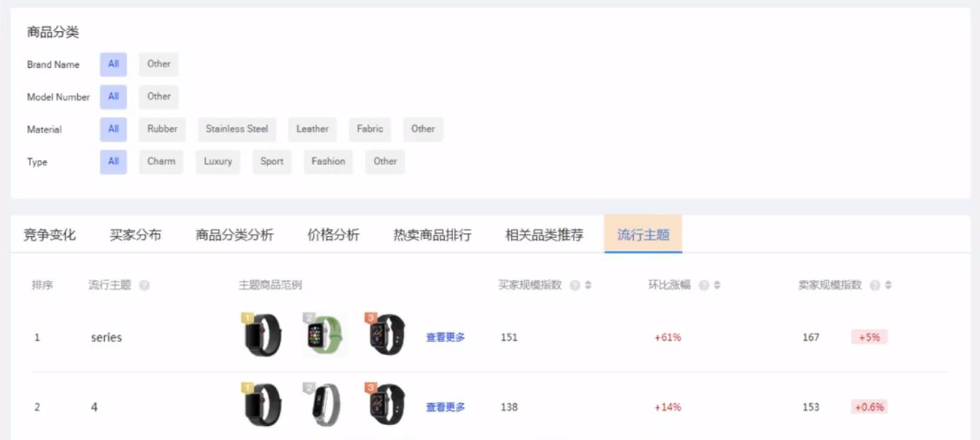This screenshot has width=980, height=440.
Task: Select Other for Brand Name
Action: pyautogui.click(x=159, y=64)
